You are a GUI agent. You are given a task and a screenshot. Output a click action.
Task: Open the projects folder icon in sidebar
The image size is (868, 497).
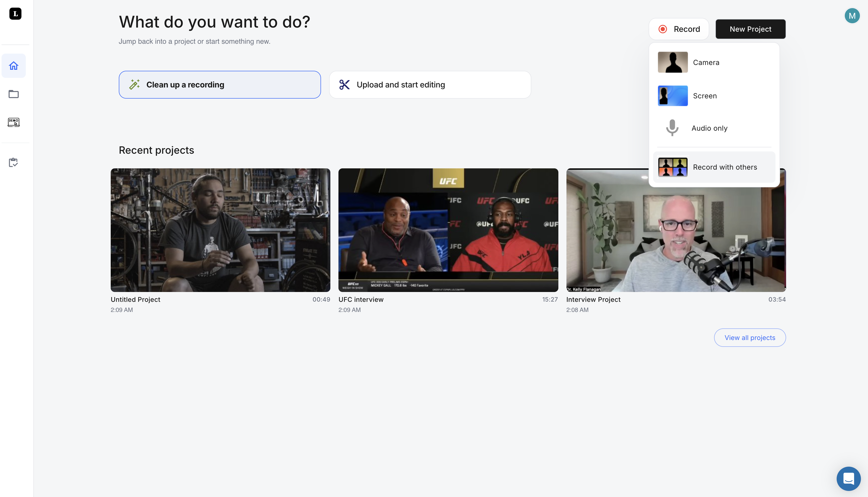click(x=14, y=94)
